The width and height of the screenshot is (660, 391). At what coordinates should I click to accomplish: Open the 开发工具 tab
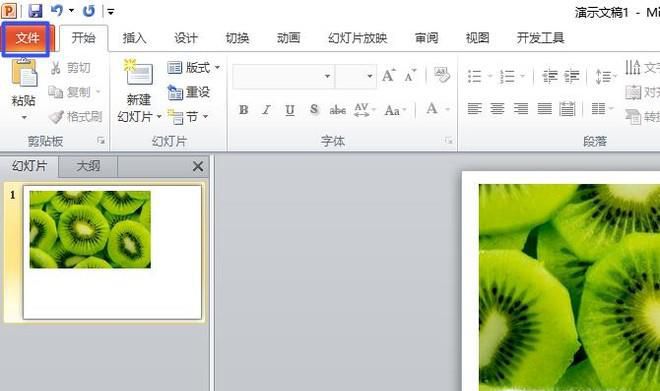(540, 38)
